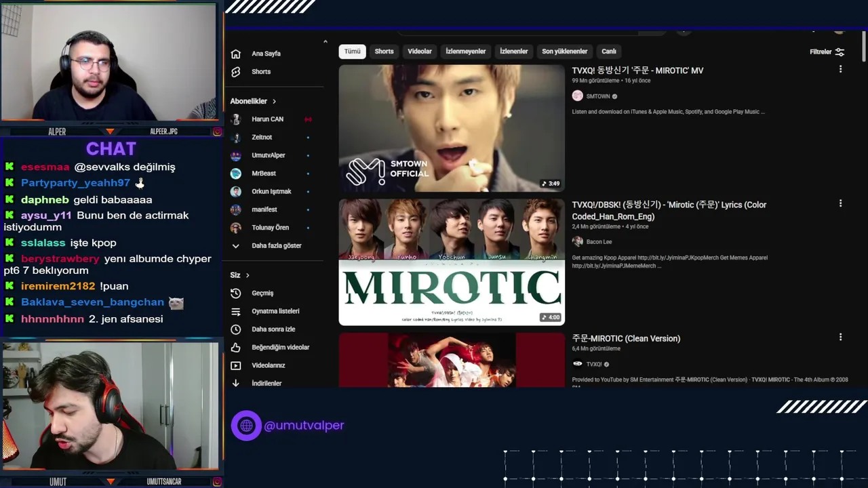868x488 pixels.
Task: Open SMTOWN channel name link
Action: pyautogui.click(x=597, y=96)
